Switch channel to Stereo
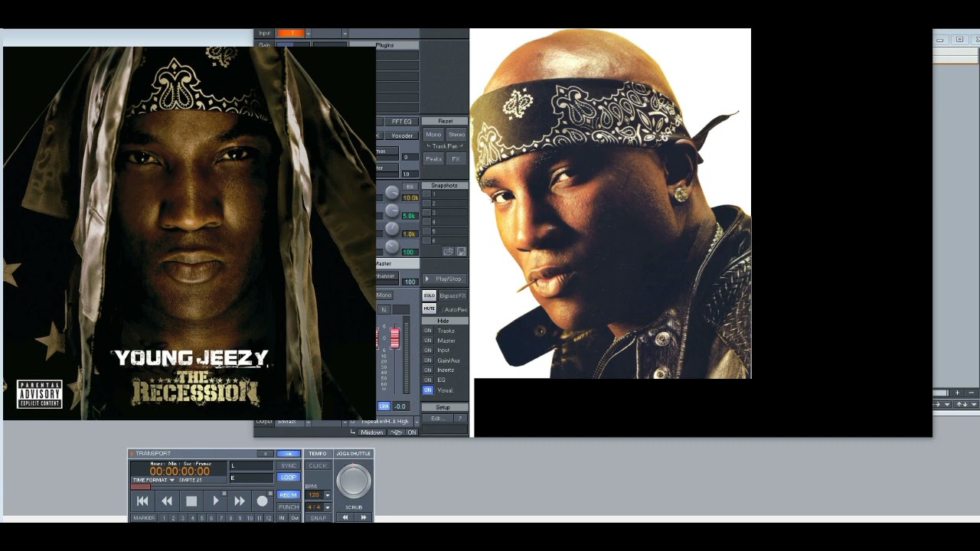The image size is (980, 551). [x=456, y=135]
